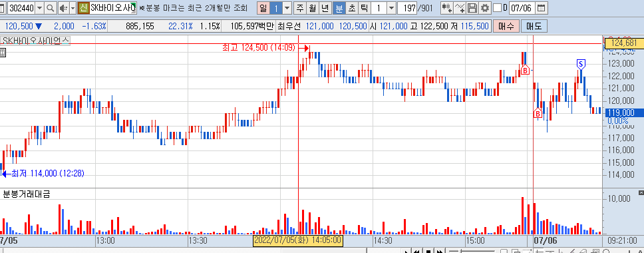Screen dimensions: 644x253
Task: Expand the stock code 302440 dropdown
Action: point(39,8)
